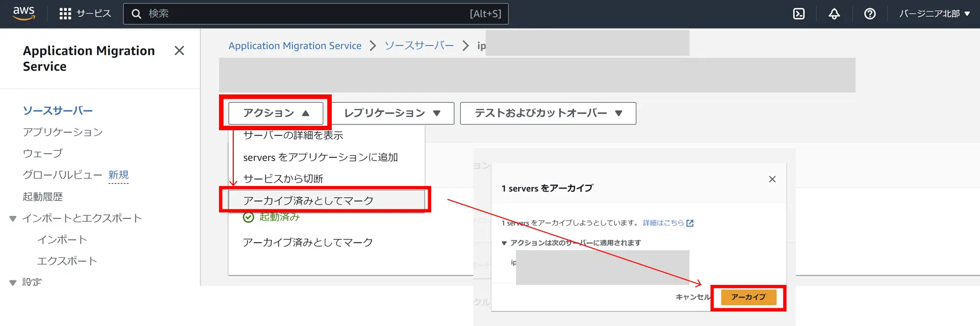Collapse the 設定 sidebar section
Viewport: 980px width, 326px height.
click(13, 282)
